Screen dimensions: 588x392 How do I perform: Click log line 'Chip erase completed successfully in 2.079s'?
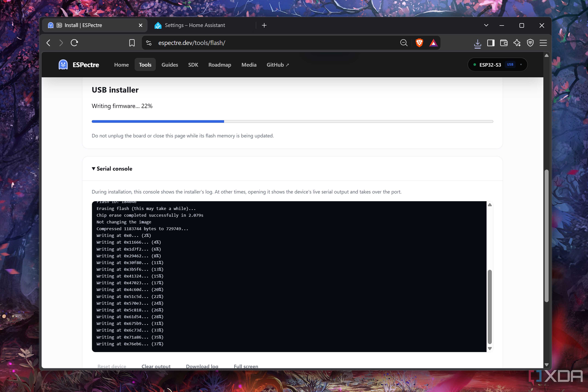tap(150, 215)
